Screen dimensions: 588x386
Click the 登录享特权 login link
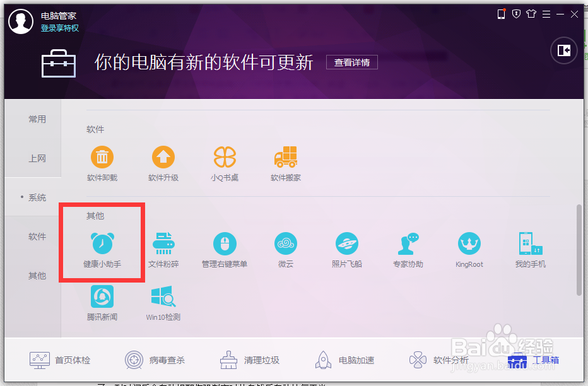(60, 28)
